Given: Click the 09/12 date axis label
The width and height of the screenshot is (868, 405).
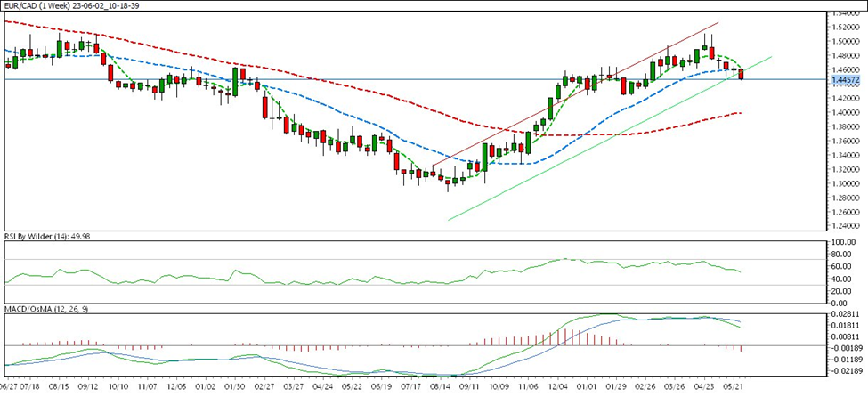Looking at the screenshot, I should coord(88,385).
